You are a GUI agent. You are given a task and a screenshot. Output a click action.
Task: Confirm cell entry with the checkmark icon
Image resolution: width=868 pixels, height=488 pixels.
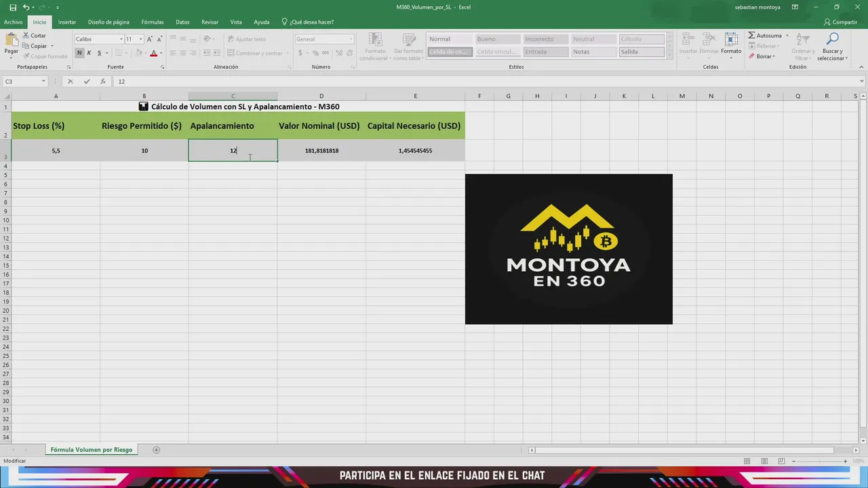tap(86, 81)
